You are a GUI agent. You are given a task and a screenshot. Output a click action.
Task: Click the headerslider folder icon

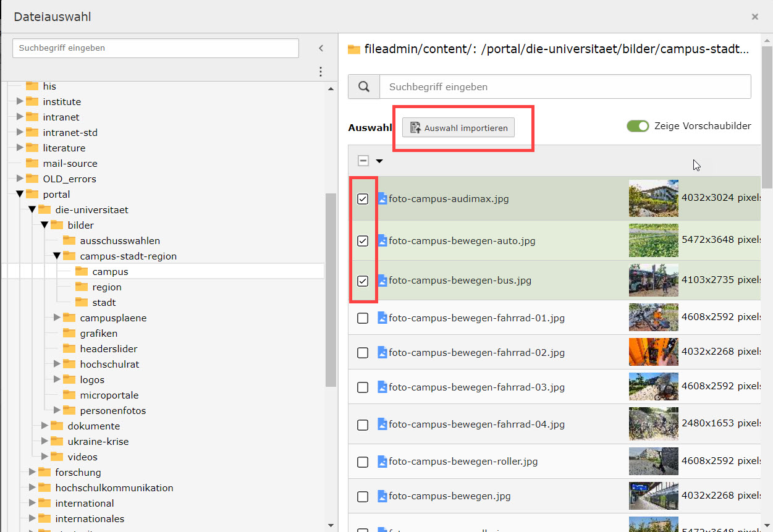point(69,348)
